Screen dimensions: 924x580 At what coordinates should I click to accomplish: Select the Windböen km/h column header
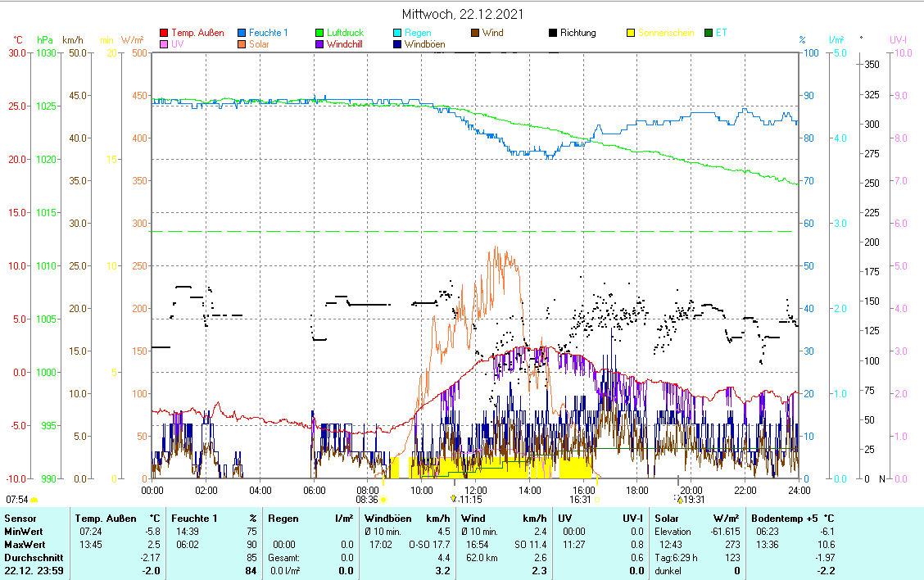[x=407, y=519]
